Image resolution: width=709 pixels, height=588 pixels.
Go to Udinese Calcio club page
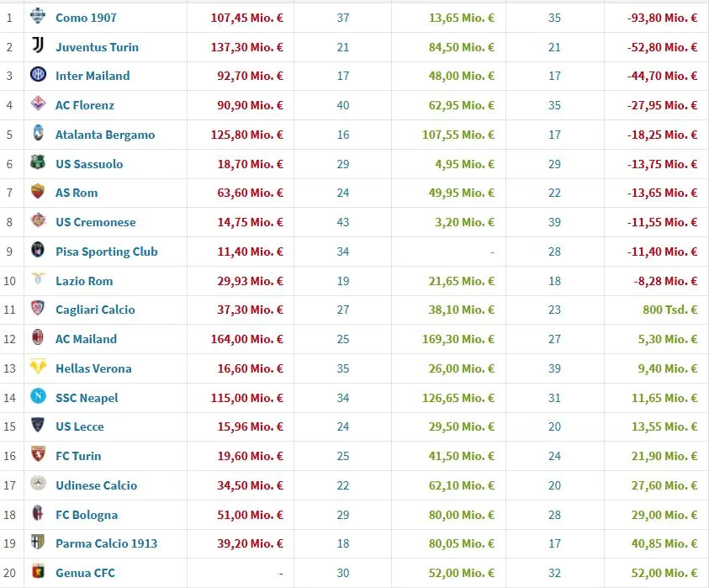point(97,485)
